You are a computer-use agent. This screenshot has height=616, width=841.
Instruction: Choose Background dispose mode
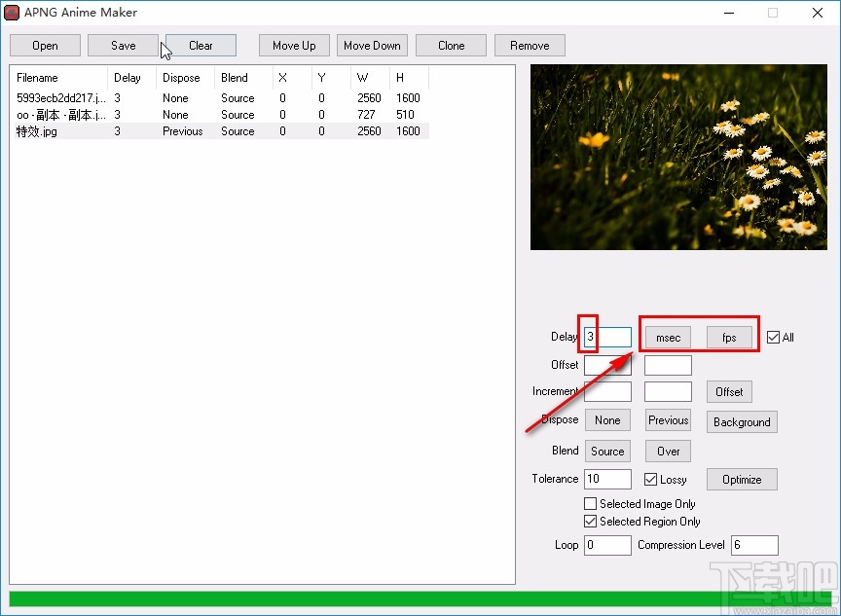(x=741, y=422)
